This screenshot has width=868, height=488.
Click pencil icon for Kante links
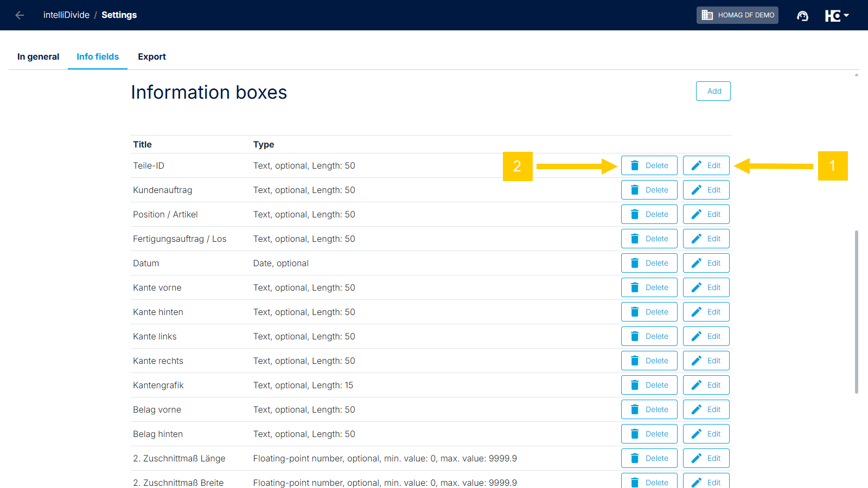697,336
